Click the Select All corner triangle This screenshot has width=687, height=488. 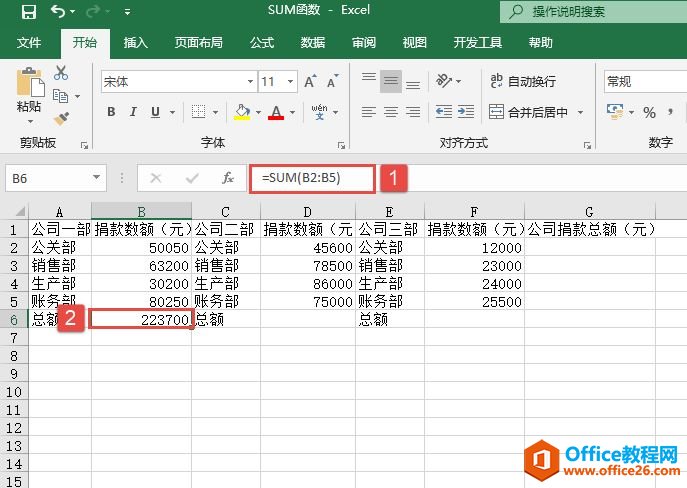coord(20,212)
